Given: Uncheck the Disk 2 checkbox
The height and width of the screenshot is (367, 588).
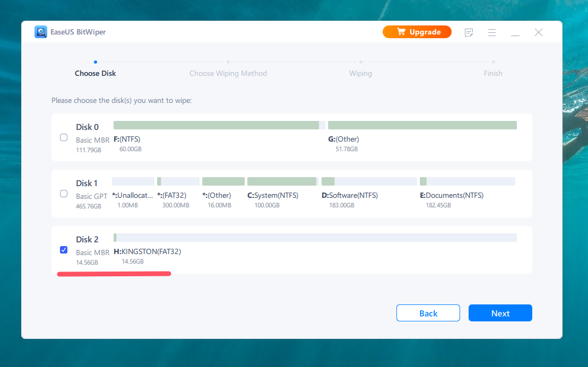Looking at the screenshot, I should tap(64, 250).
